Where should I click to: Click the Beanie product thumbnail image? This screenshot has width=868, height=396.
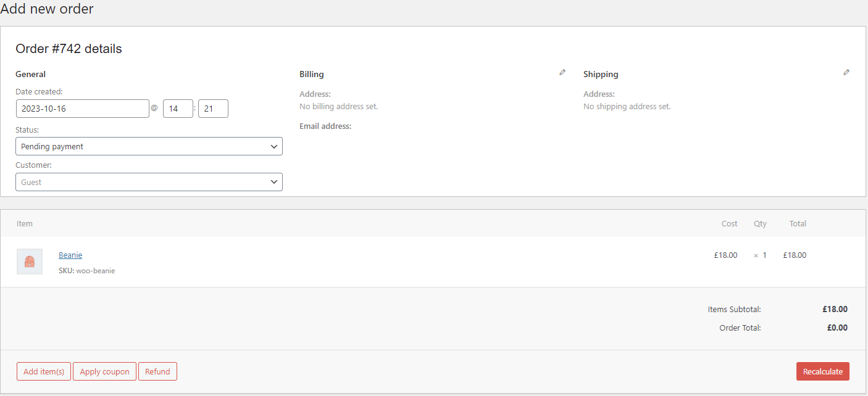(x=30, y=262)
